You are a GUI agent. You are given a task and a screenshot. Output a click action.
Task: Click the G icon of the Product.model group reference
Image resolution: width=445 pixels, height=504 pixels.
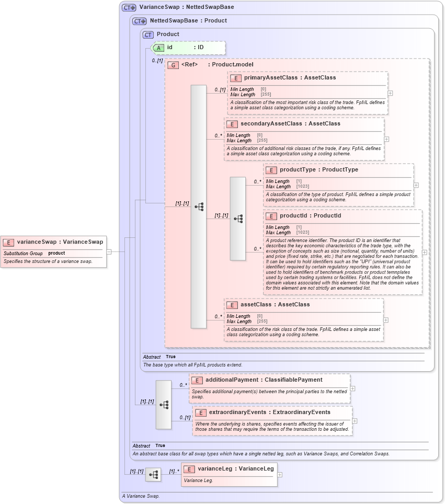pos(173,65)
